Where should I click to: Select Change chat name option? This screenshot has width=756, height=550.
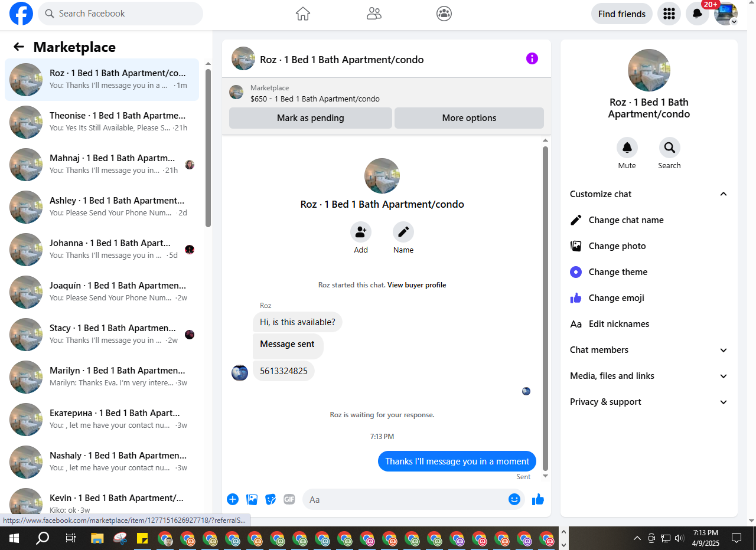[x=649, y=220]
